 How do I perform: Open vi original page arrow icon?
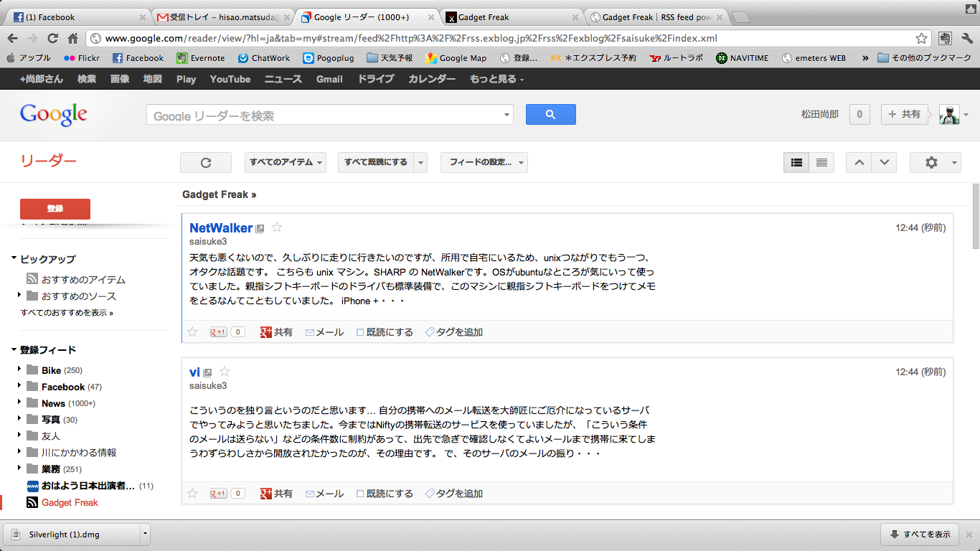(207, 373)
